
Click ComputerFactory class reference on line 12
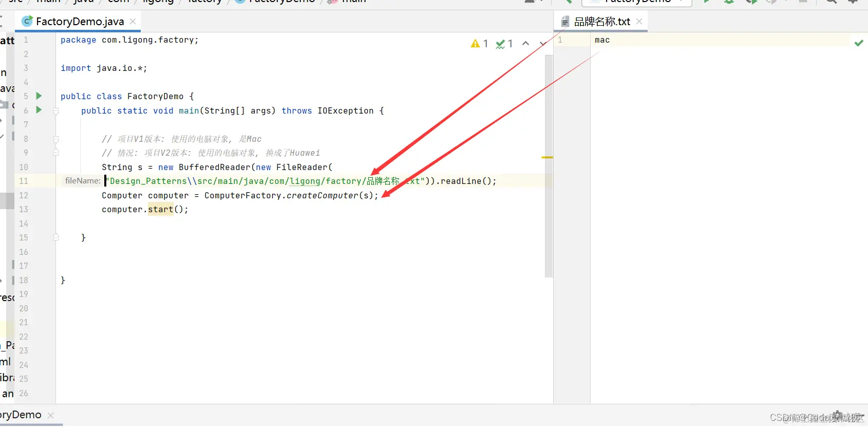tap(242, 196)
